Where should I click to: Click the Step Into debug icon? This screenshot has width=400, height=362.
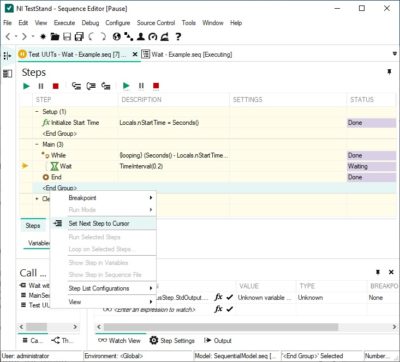[x=76, y=86]
